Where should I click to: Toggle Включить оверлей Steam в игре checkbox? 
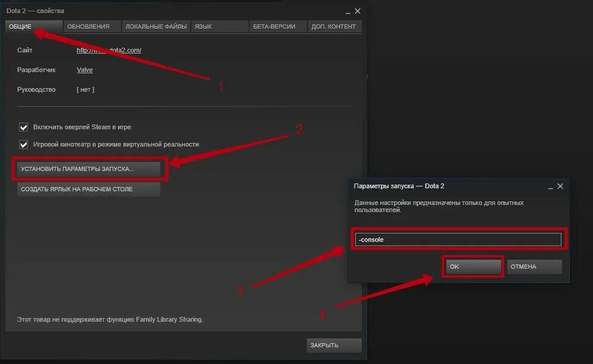tap(23, 127)
